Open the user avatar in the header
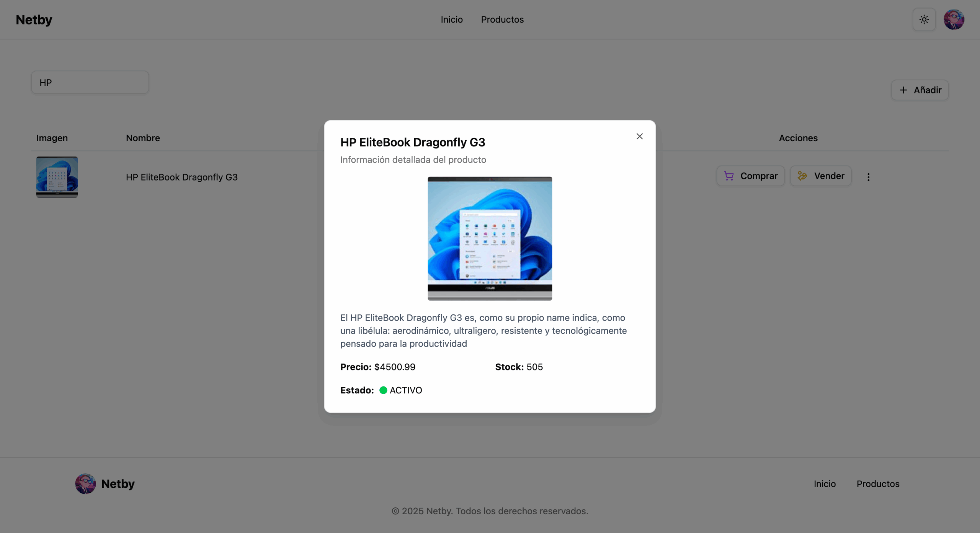This screenshot has width=980, height=533. coord(954,20)
